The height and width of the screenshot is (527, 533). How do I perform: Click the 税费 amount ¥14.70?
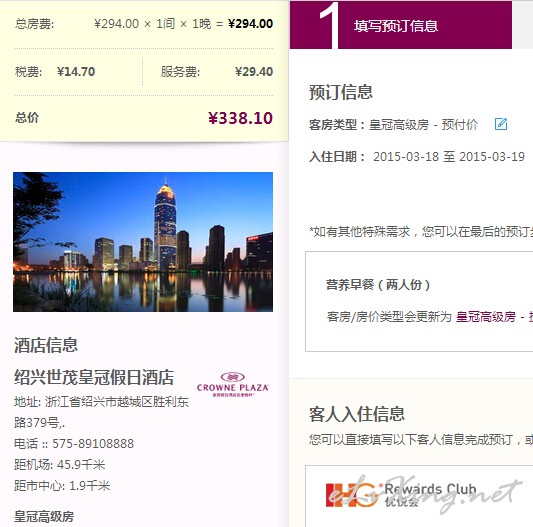[76, 72]
